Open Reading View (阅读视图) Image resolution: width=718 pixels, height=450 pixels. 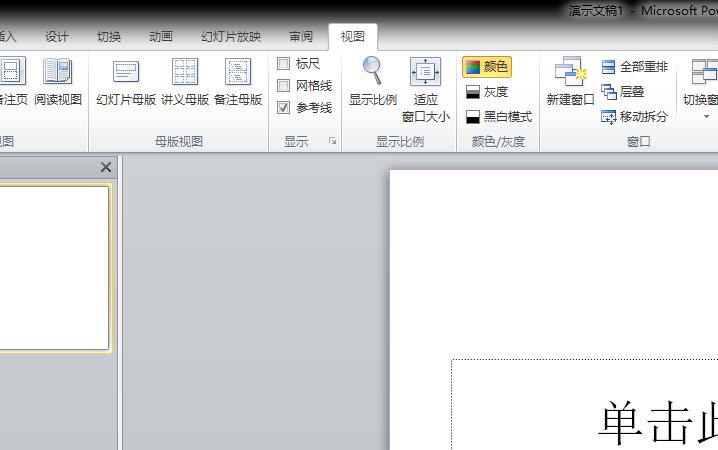pos(58,81)
